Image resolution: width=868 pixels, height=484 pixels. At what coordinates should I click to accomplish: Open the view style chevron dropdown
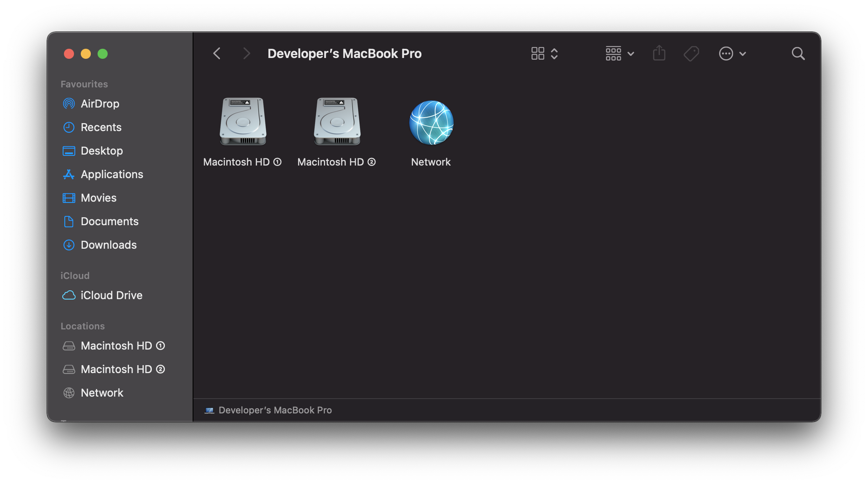555,53
